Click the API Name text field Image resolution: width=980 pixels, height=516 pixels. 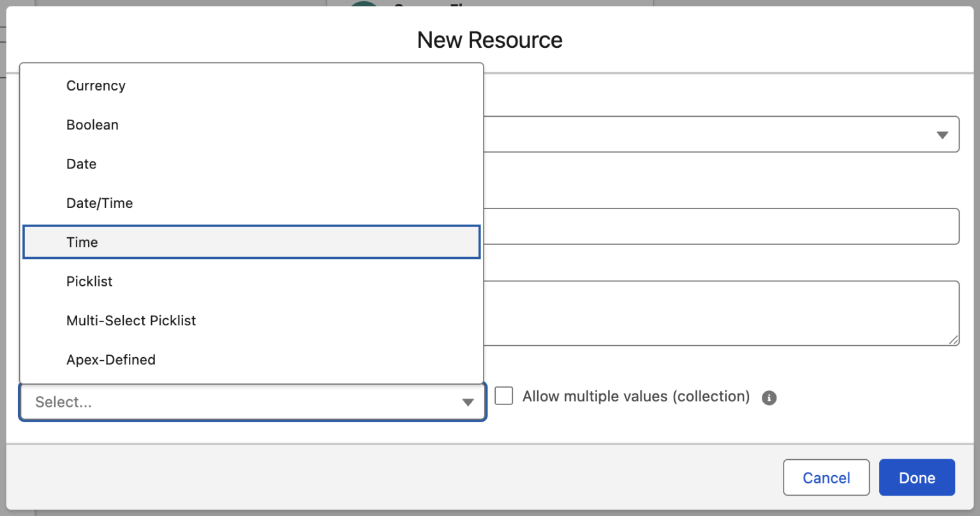[x=702, y=226]
